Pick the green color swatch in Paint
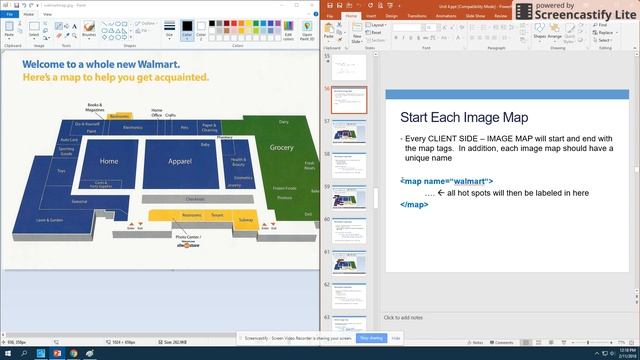The width and height of the screenshot is (640, 360). [256, 23]
